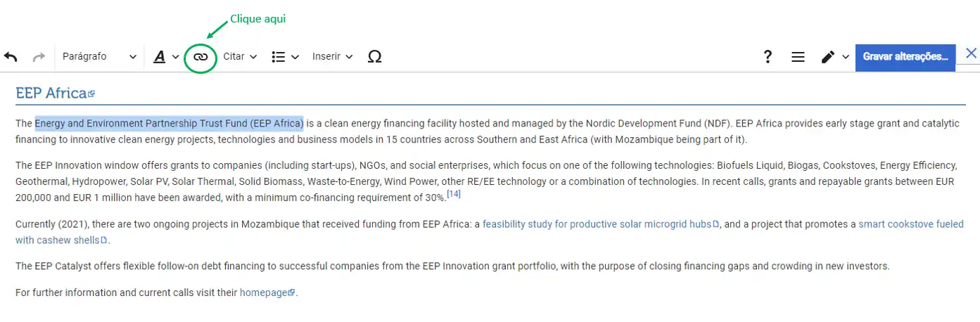Expand the Parágrafo format dropdown

pyautogui.click(x=99, y=57)
